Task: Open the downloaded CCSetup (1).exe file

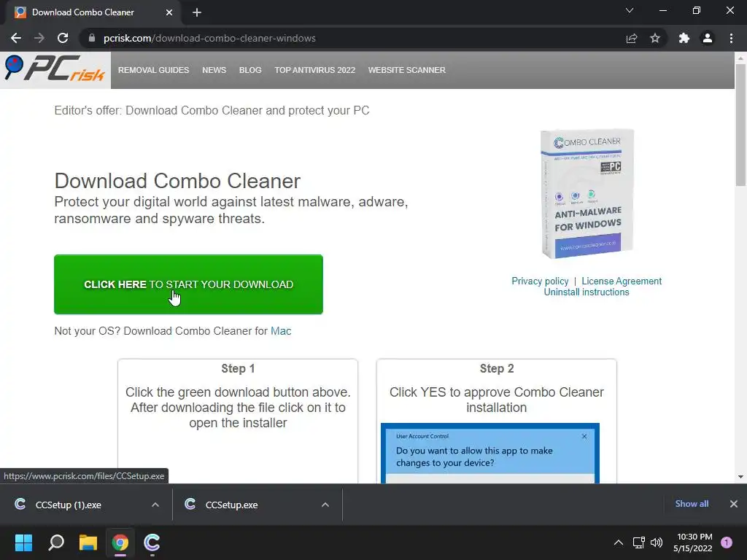Action: (x=68, y=505)
